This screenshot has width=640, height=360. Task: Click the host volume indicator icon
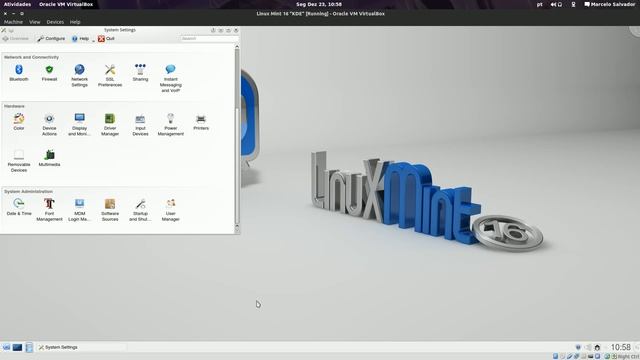click(553, 4)
